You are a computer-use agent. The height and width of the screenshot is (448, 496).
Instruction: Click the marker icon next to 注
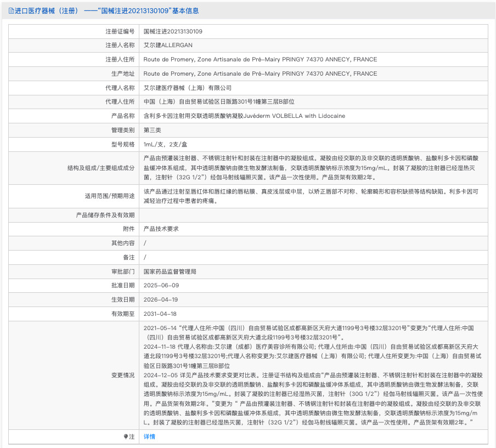125,436
